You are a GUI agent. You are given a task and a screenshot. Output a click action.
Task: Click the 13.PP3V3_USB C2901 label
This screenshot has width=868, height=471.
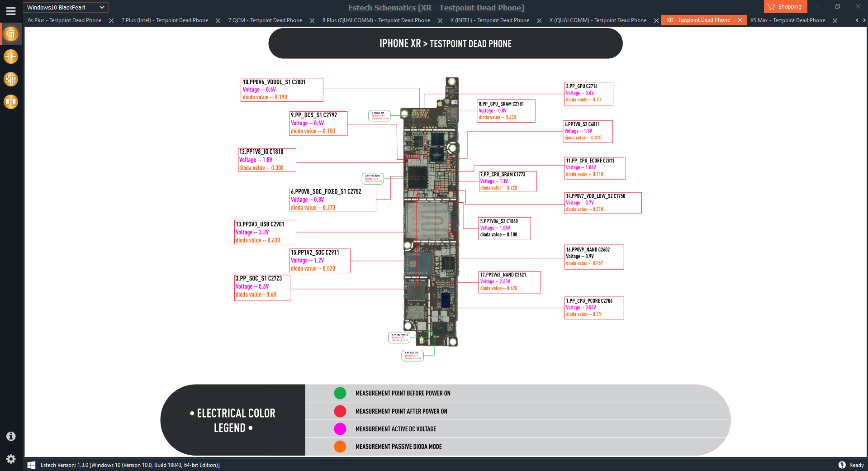[x=265, y=232]
